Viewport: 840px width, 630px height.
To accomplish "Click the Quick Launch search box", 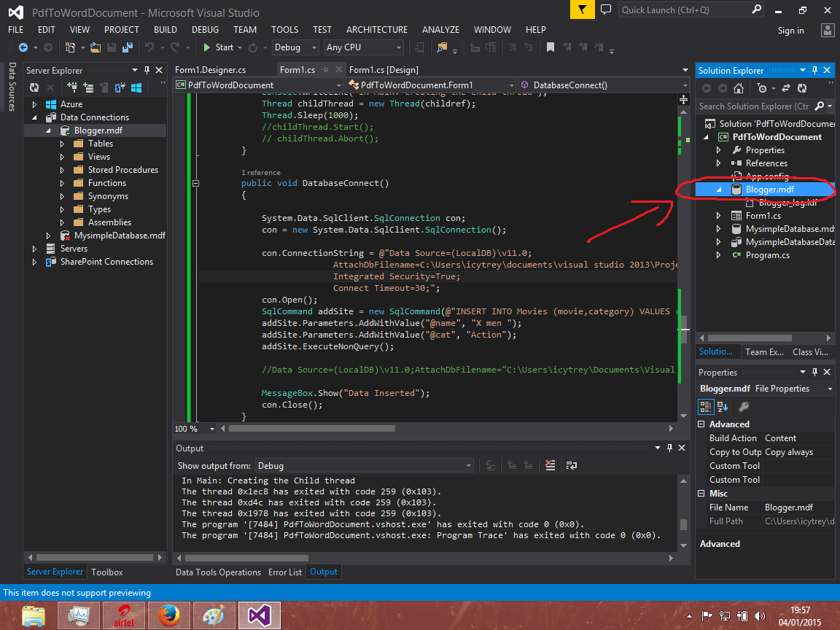I will click(691, 9).
